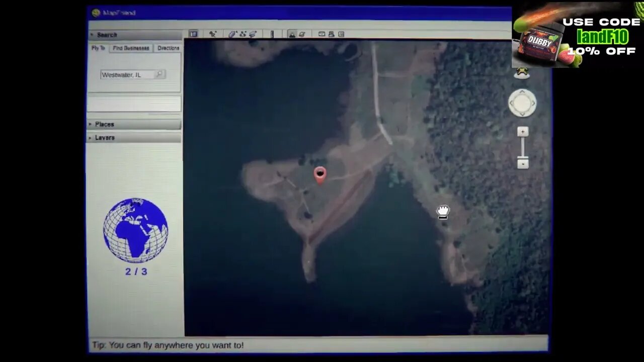
Task: Click the Add Image Overlay icon
Action: click(x=253, y=34)
